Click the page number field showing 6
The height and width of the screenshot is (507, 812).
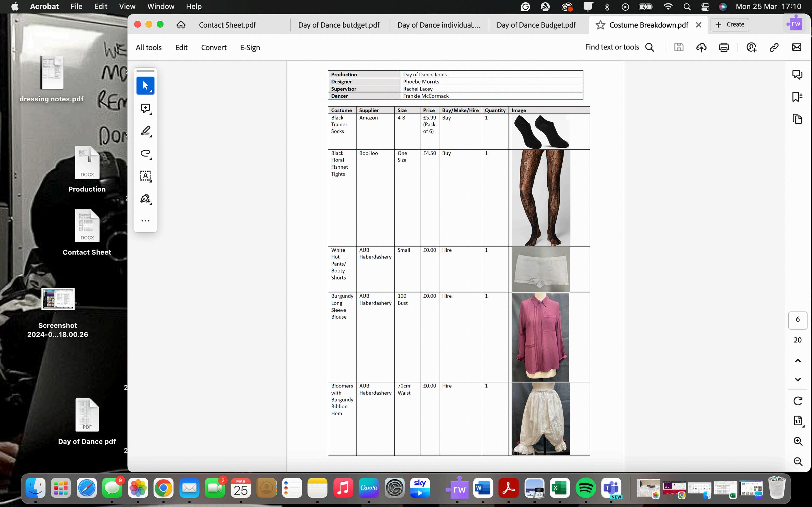tap(798, 320)
